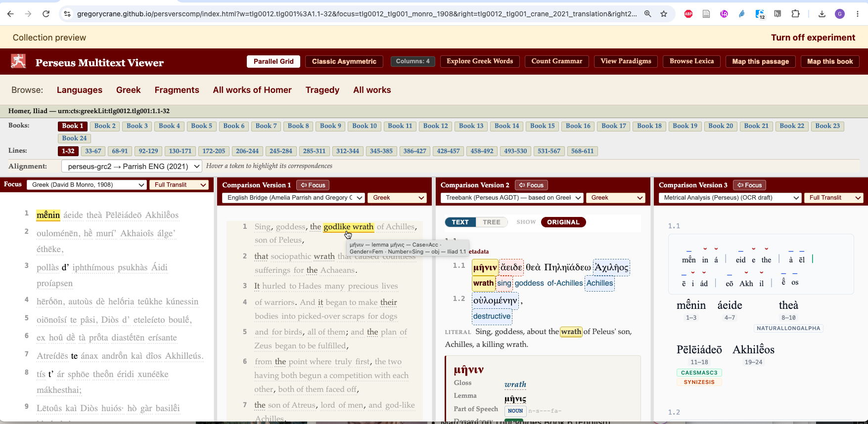Open English Bridge version dropdown

point(293,198)
